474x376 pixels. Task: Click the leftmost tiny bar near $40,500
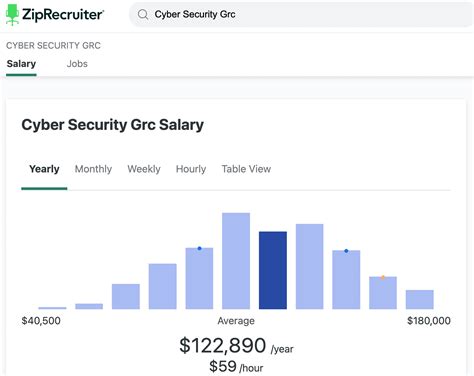[x=52, y=308]
